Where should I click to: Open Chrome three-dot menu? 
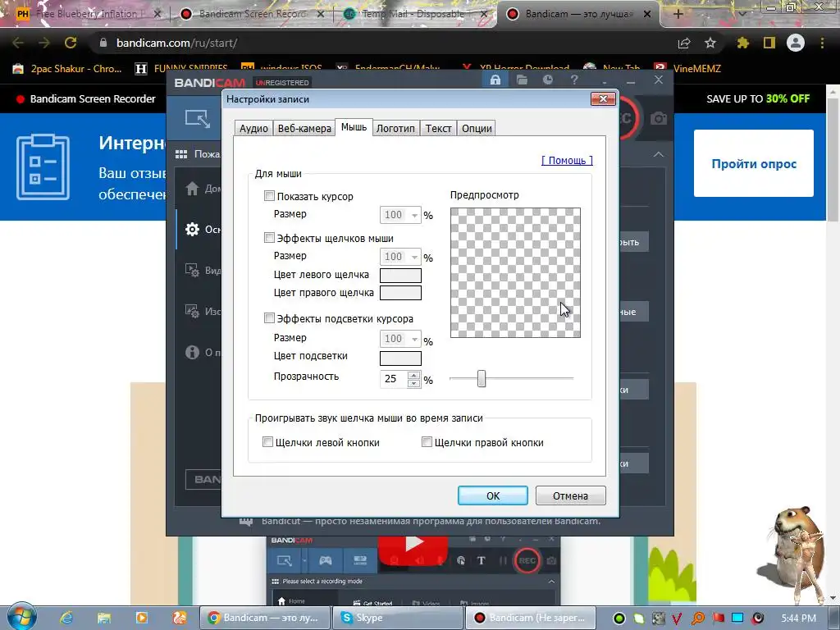pos(822,43)
